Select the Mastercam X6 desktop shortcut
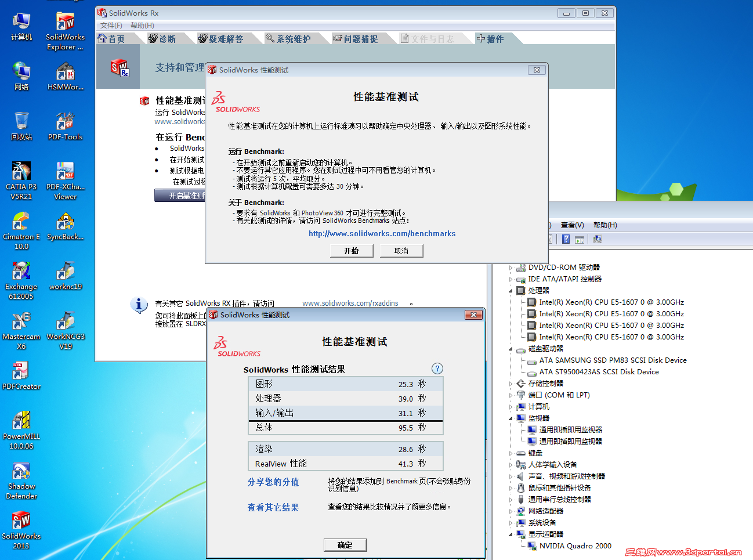 (x=21, y=331)
